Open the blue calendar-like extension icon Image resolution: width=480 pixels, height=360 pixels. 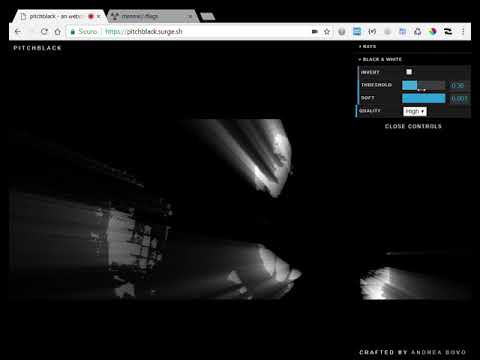pyautogui.click(x=403, y=32)
